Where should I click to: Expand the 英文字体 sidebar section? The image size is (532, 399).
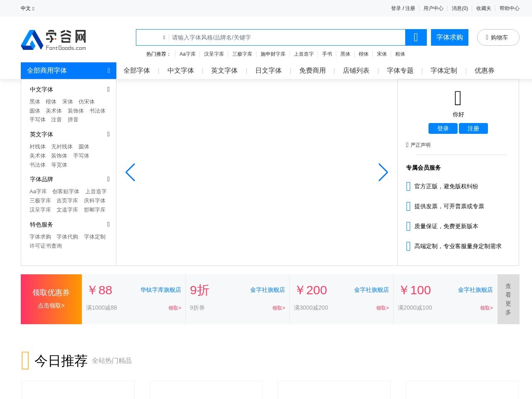coord(108,134)
